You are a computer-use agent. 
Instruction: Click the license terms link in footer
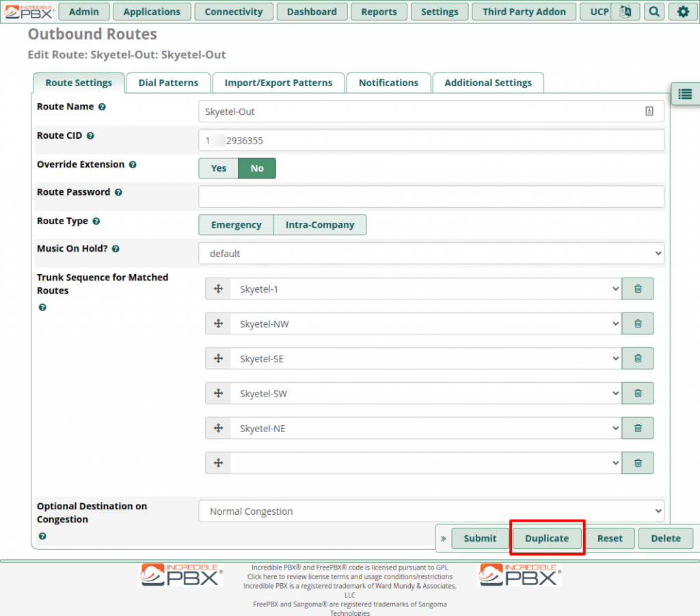(350, 577)
